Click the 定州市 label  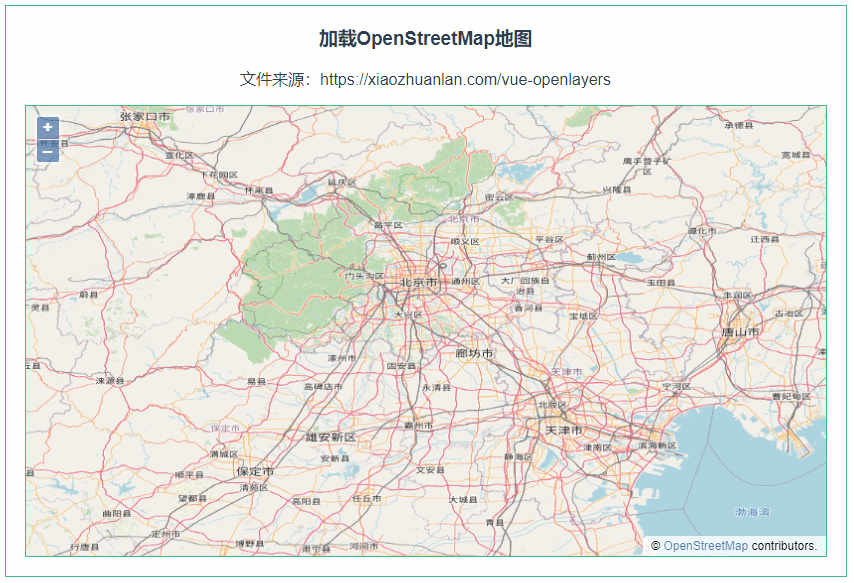[x=166, y=534]
